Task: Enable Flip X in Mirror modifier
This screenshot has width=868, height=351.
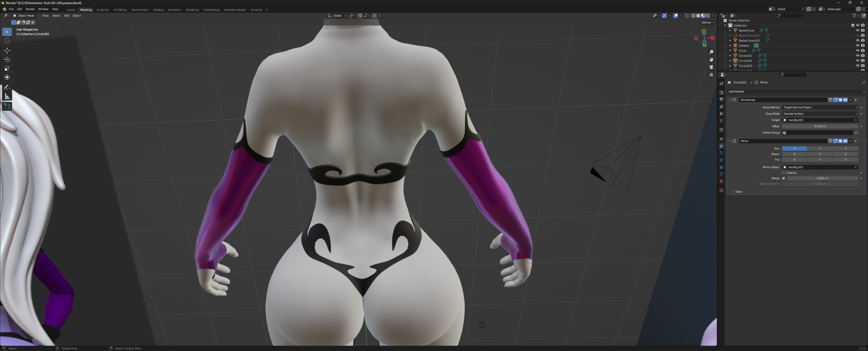Action: click(794, 160)
